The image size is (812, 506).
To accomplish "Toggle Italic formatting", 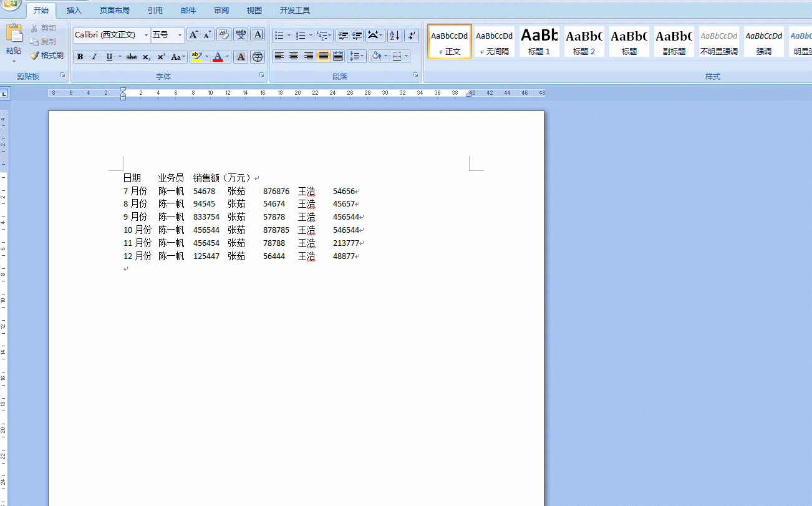I will 94,57.
